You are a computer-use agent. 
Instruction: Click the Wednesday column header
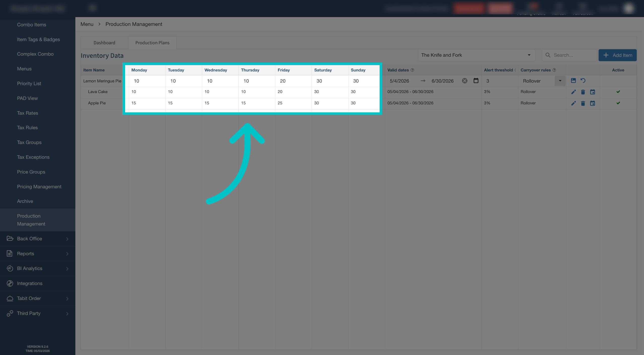216,70
